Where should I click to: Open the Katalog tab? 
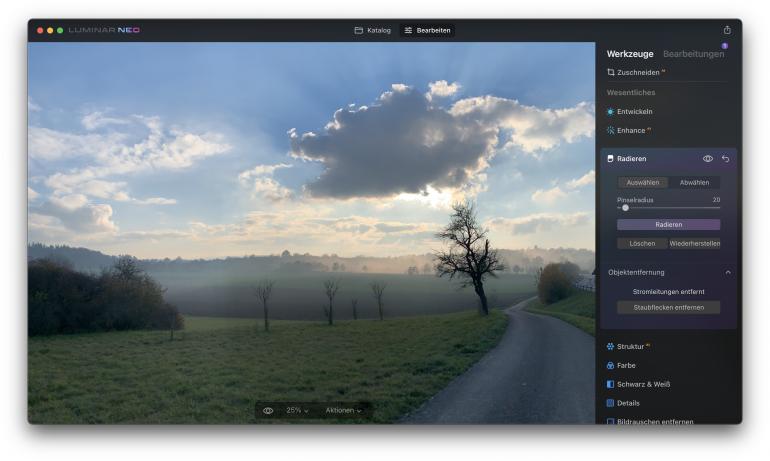pyautogui.click(x=373, y=30)
